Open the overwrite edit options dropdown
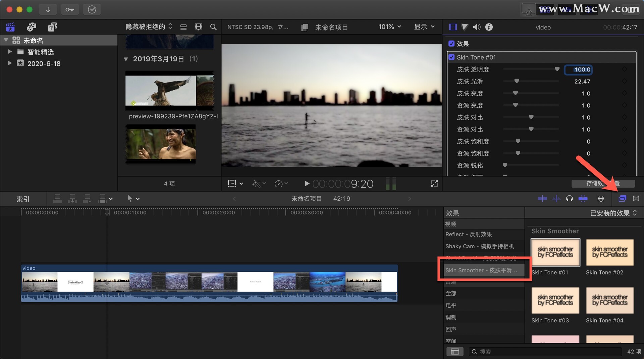This screenshot has width=644, height=359. click(105, 199)
